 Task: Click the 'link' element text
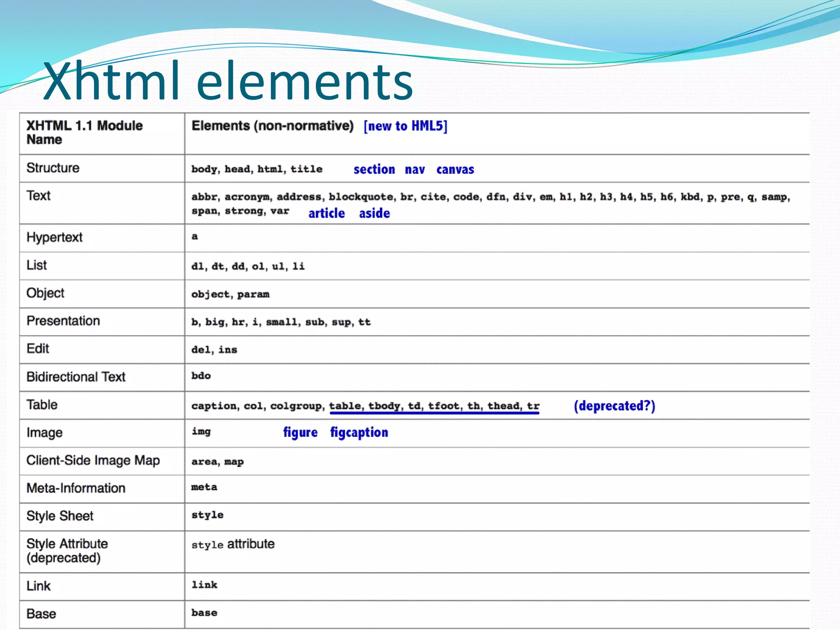(x=204, y=585)
